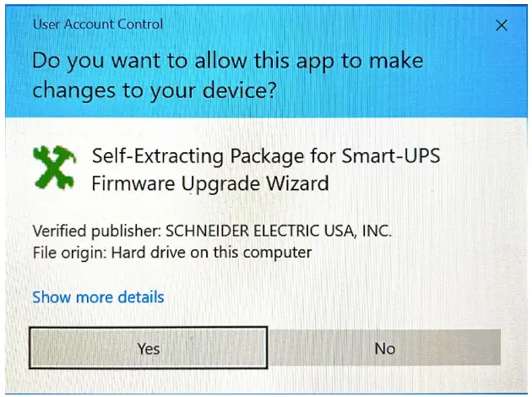
Task: Click the word "Wizard" in the app name
Action: pyautogui.click(x=299, y=183)
